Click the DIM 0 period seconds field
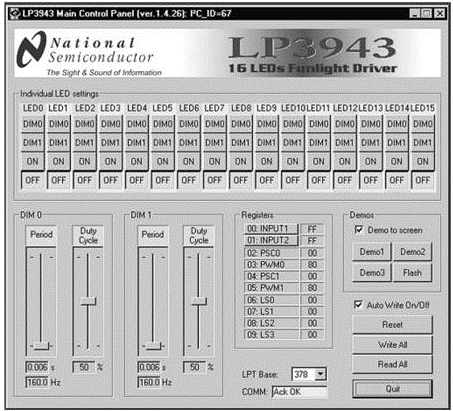 point(37,367)
